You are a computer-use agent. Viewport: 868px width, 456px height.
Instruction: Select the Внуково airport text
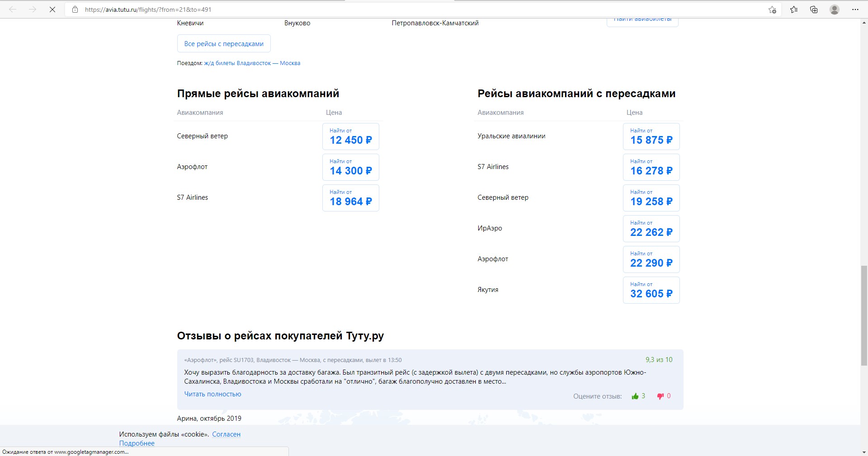(297, 23)
